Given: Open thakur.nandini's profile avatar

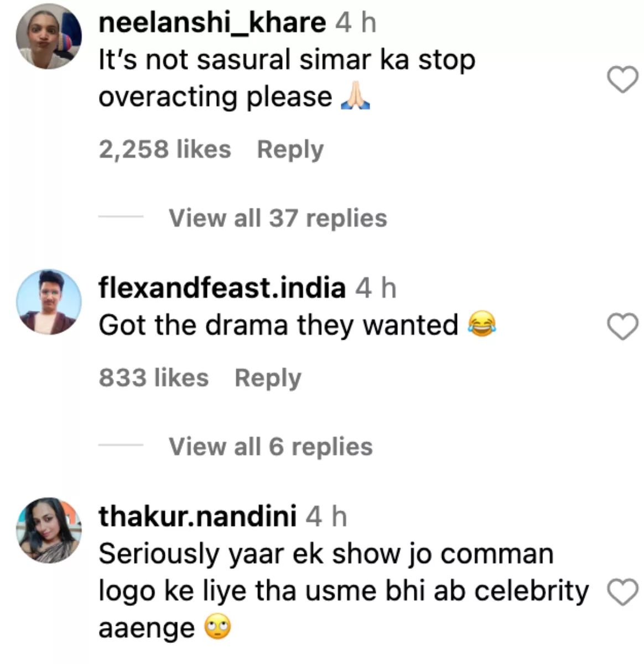Looking at the screenshot, I should tap(49, 530).
